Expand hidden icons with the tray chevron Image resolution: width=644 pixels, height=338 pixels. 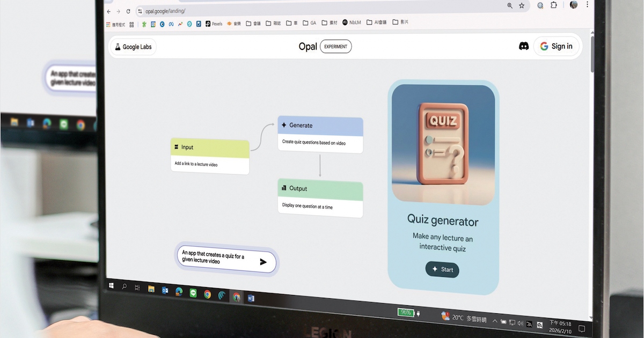click(495, 322)
